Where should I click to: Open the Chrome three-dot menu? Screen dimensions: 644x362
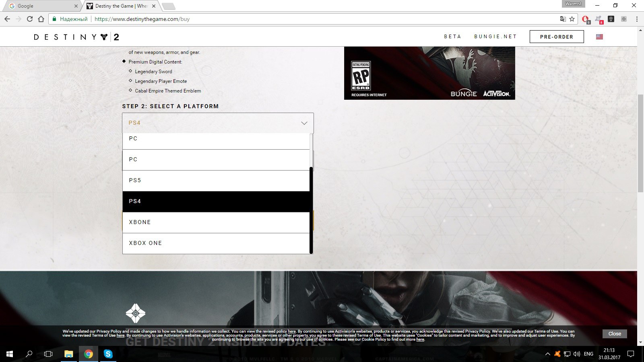coord(637,19)
